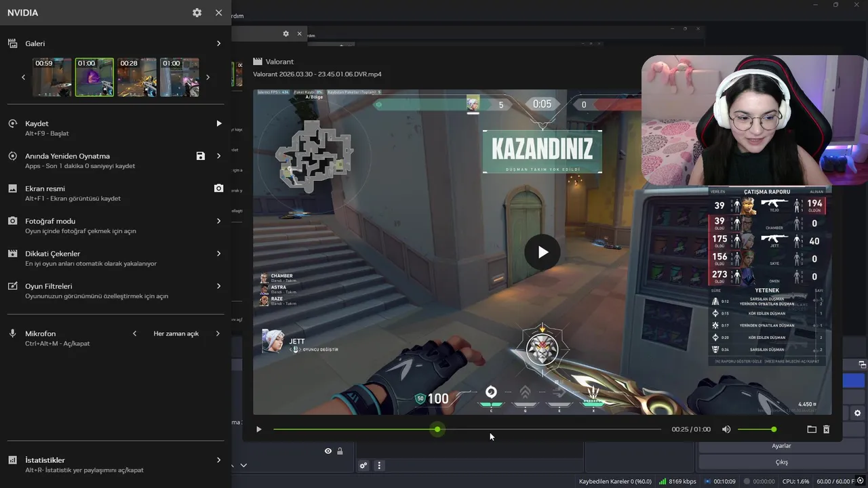Open OBS mixer three-dot menu
This screenshot has height=488, width=868.
pos(379,466)
